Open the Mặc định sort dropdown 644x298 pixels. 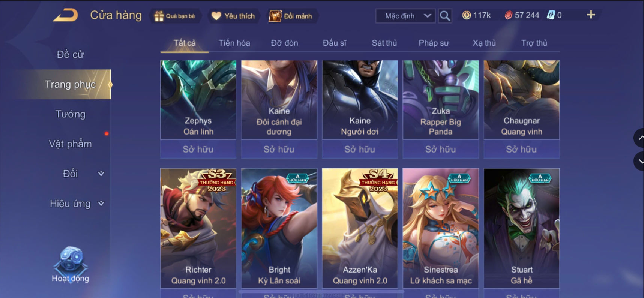[405, 16]
